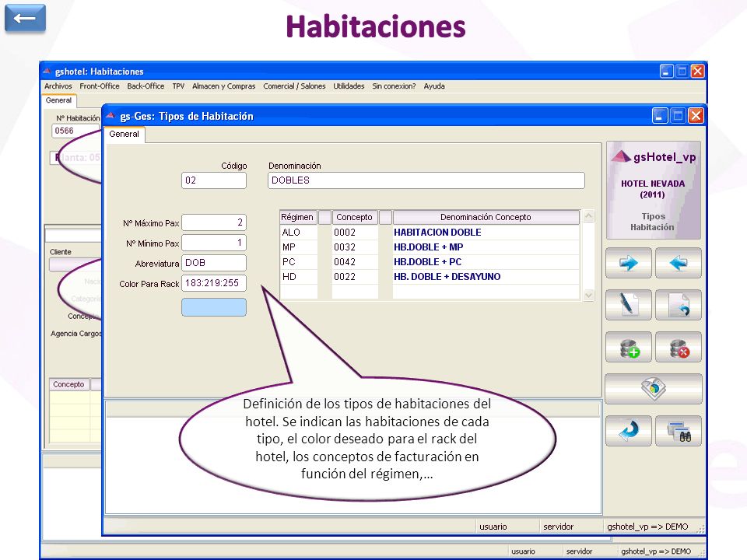This screenshot has width=747, height=560.
Task: Select concept code 0022
Action: [355, 277]
